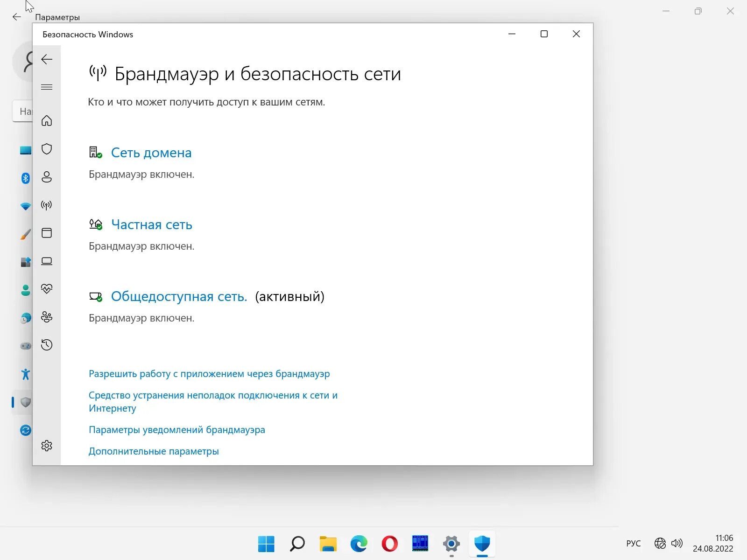This screenshot has height=560, width=747.
Task: Open taskbar Search
Action: 297,544
